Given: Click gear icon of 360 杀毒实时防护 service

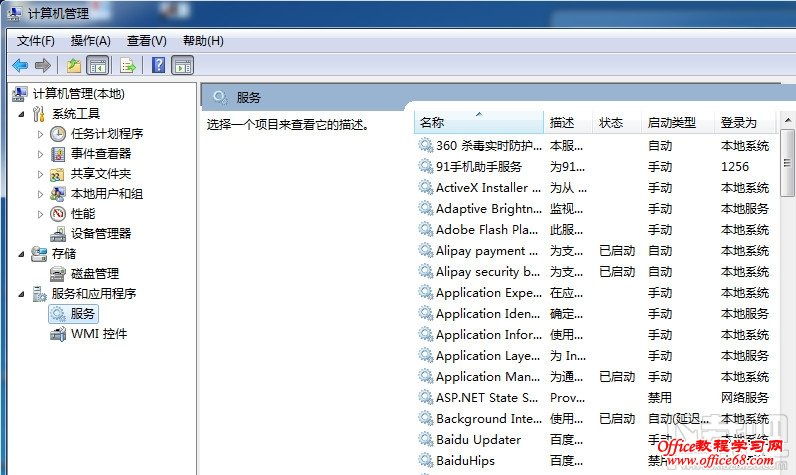Looking at the screenshot, I should point(425,146).
